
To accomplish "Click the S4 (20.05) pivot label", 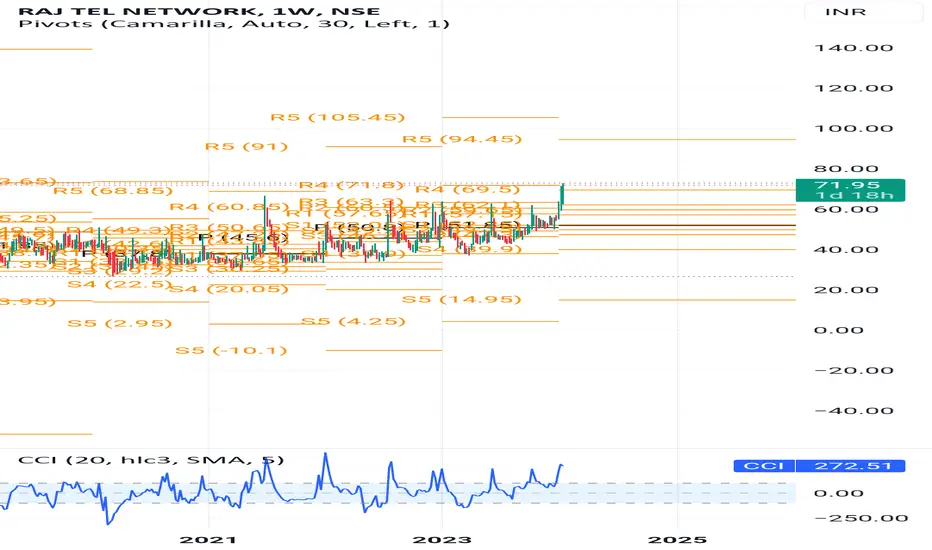I will 229,290.
